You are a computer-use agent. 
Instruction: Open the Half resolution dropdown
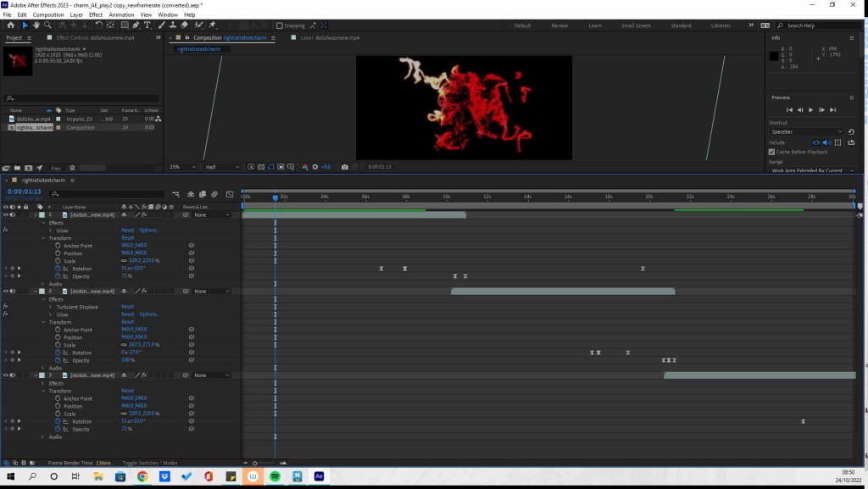(224, 167)
